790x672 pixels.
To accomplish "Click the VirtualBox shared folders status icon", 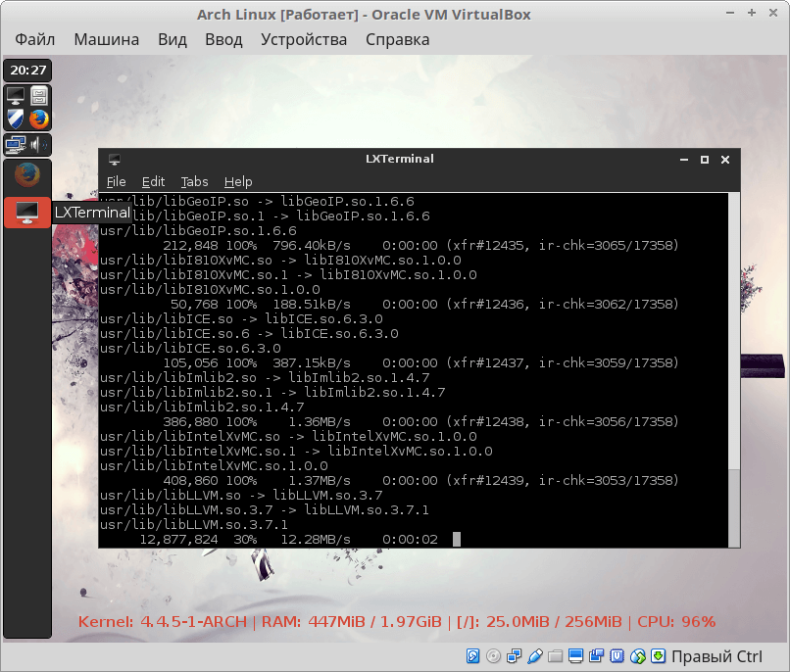I will click(x=555, y=656).
